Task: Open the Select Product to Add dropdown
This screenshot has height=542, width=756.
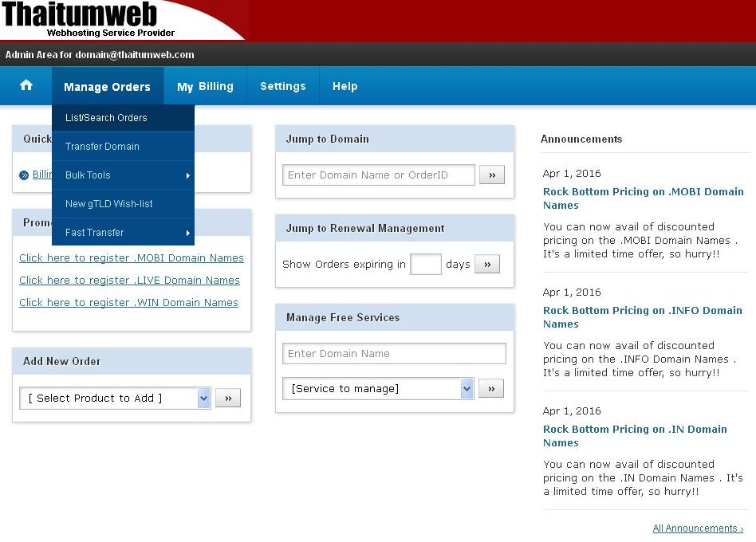Action: (115, 398)
